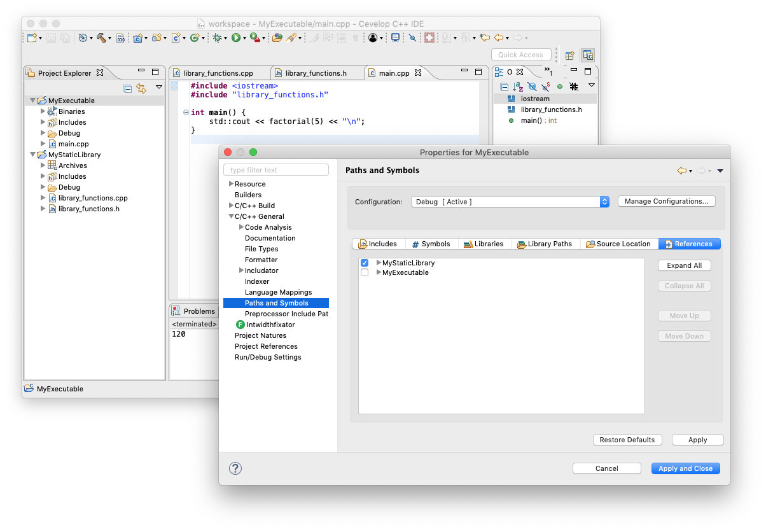Switch to the Library Paths tab

pyautogui.click(x=545, y=244)
